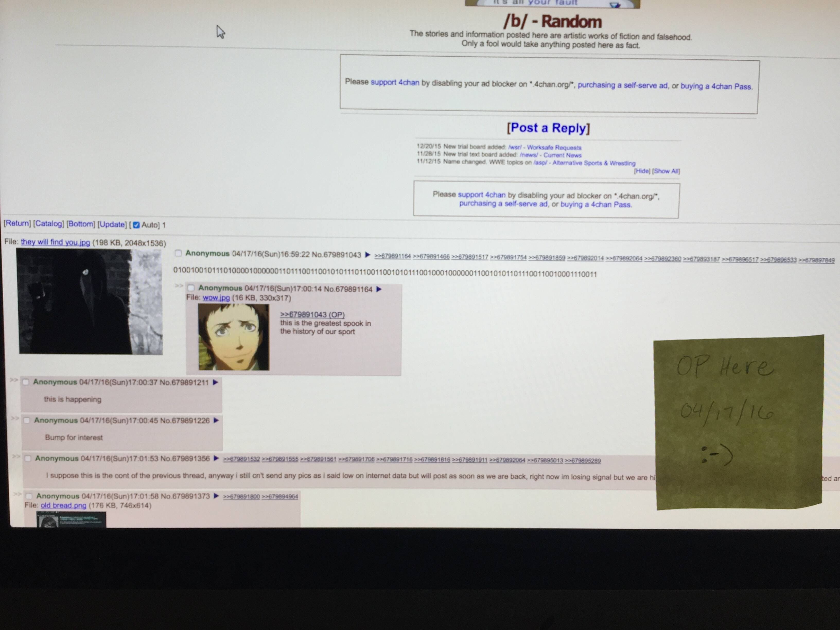Select the checkbox on post No.679891373
The height and width of the screenshot is (630, 840).
(x=29, y=496)
